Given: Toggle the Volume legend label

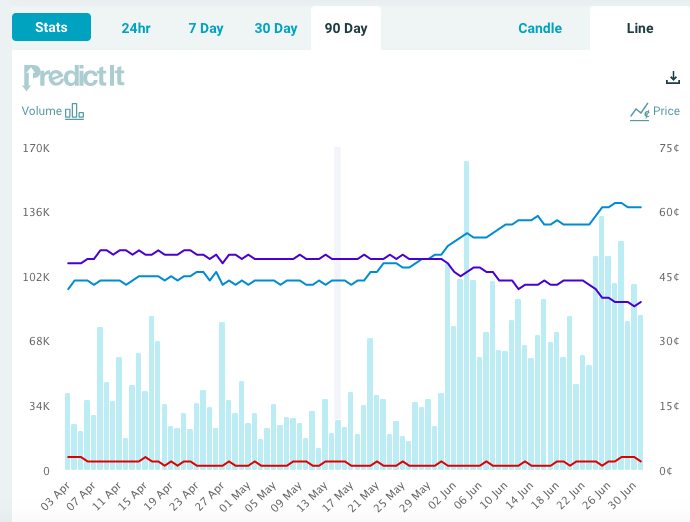Looking at the screenshot, I should (42, 112).
